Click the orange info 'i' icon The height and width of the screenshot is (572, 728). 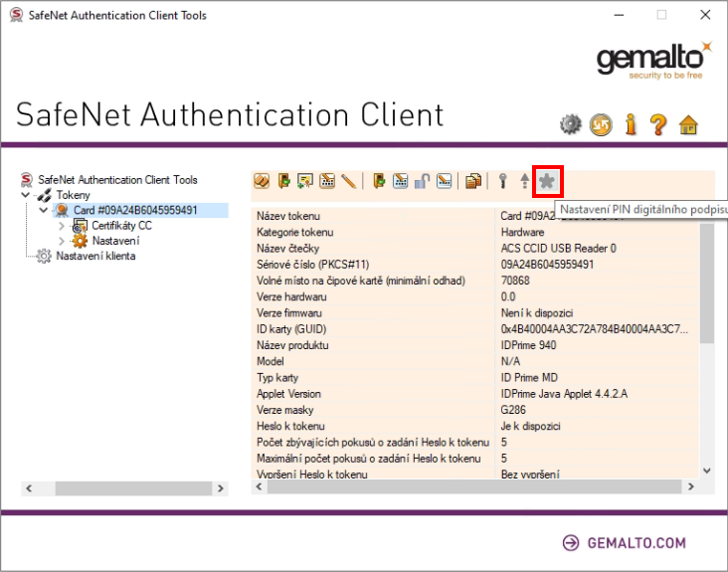tap(631, 124)
